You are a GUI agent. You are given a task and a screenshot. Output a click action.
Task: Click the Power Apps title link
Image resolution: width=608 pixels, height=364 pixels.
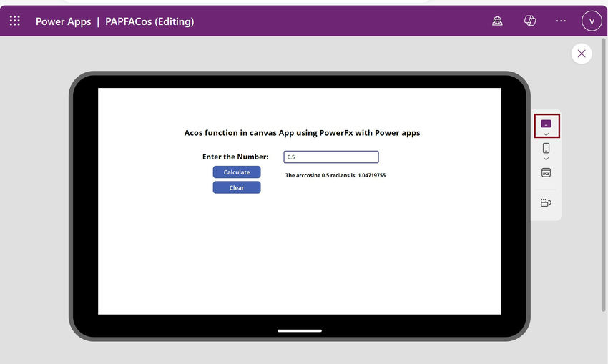click(63, 21)
